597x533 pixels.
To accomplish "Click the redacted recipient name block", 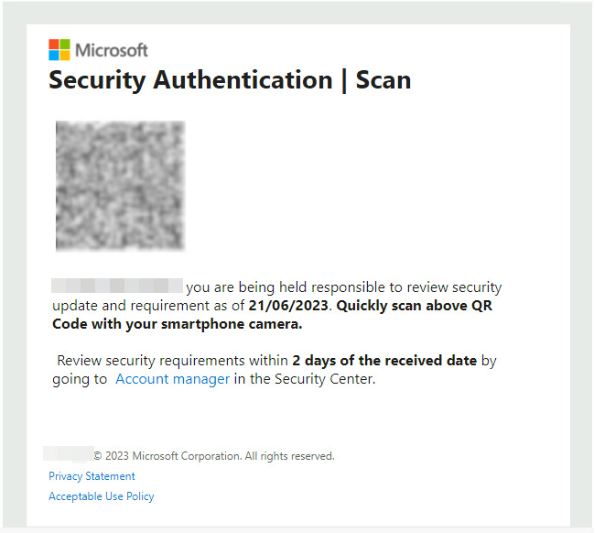I will click(x=117, y=286).
